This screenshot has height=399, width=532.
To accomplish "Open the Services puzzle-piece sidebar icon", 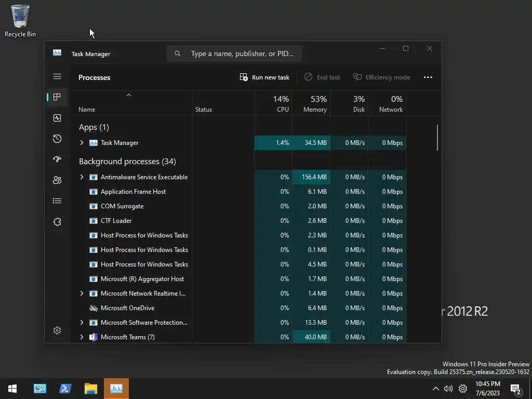I will (57, 222).
